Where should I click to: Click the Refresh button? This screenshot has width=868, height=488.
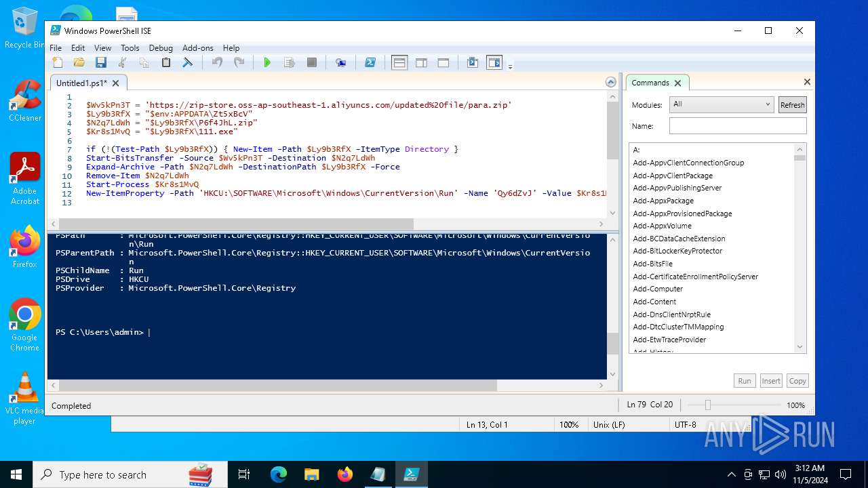click(x=792, y=104)
